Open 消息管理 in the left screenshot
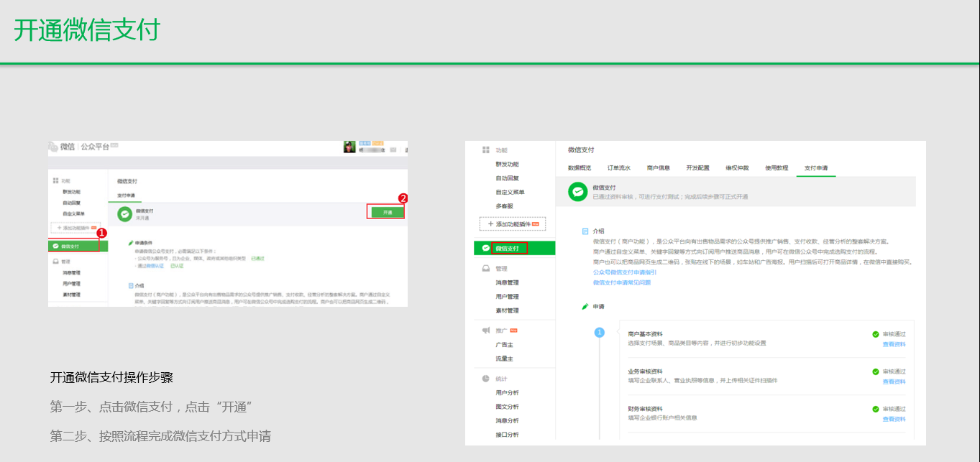This screenshot has width=980, height=462. coord(71,273)
